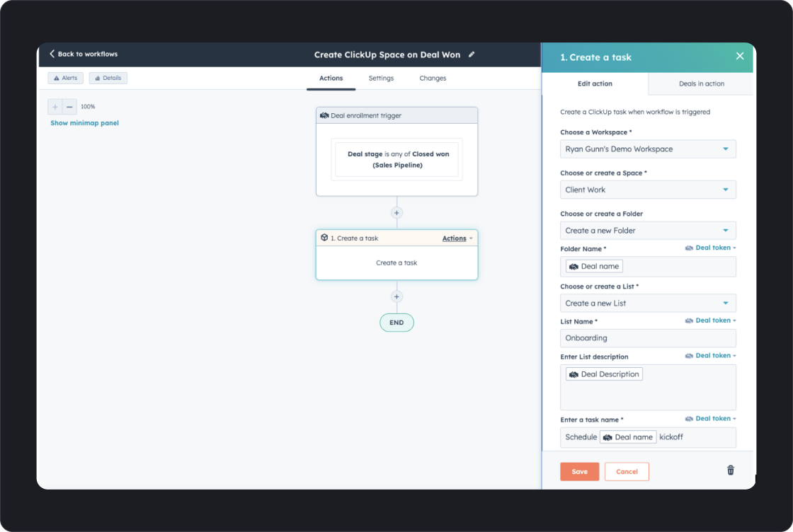
Task: Switch to the Settings tab
Action: [x=381, y=79]
